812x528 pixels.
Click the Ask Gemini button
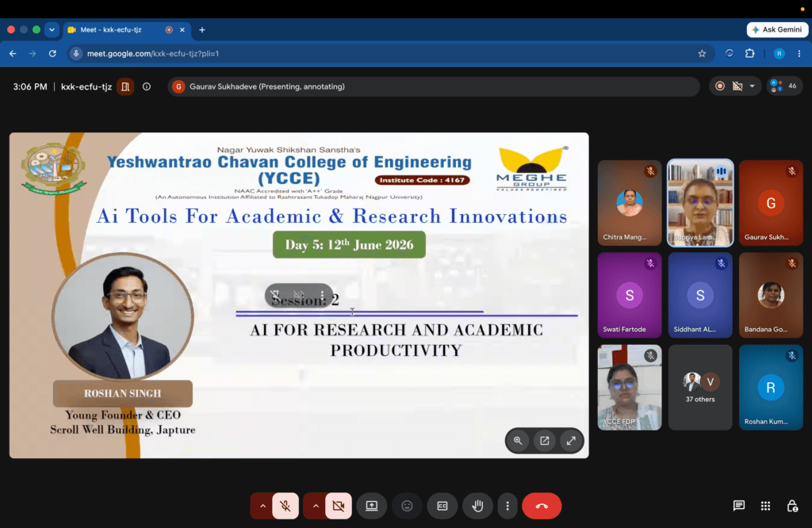(777, 29)
